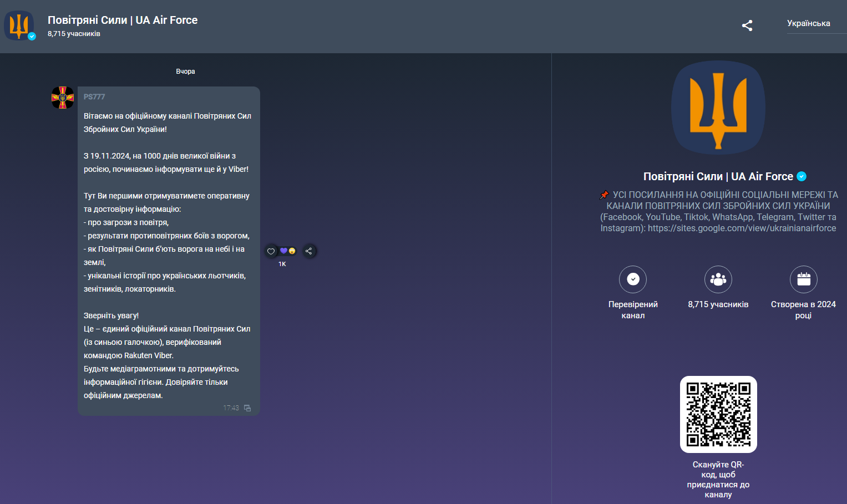
Task: Open the Українська language dropdown
Action: (x=808, y=23)
